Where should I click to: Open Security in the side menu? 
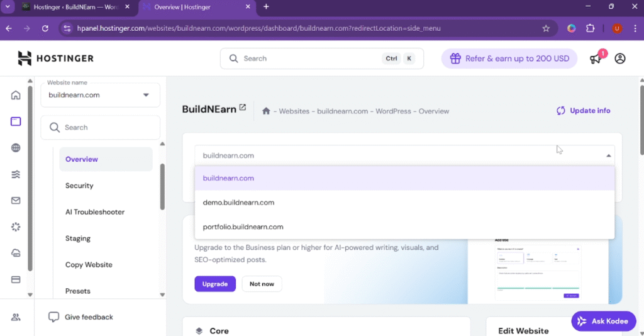pyautogui.click(x=79, y=186)
